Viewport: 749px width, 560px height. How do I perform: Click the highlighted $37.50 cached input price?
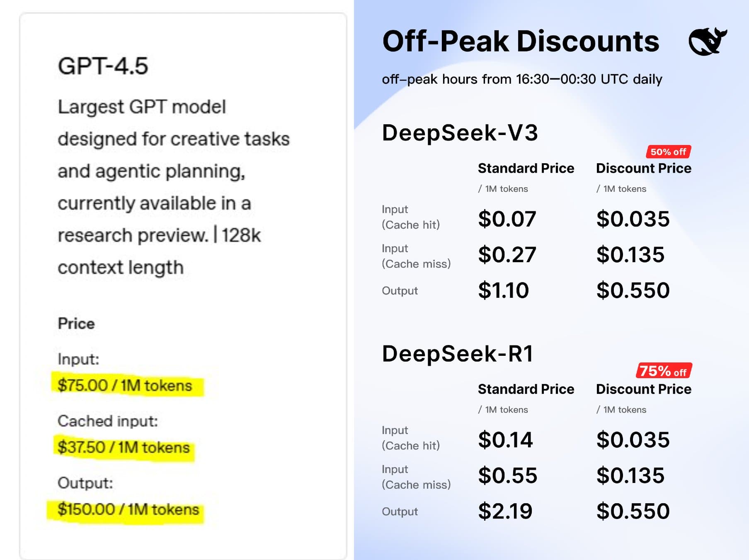point(124,448)
